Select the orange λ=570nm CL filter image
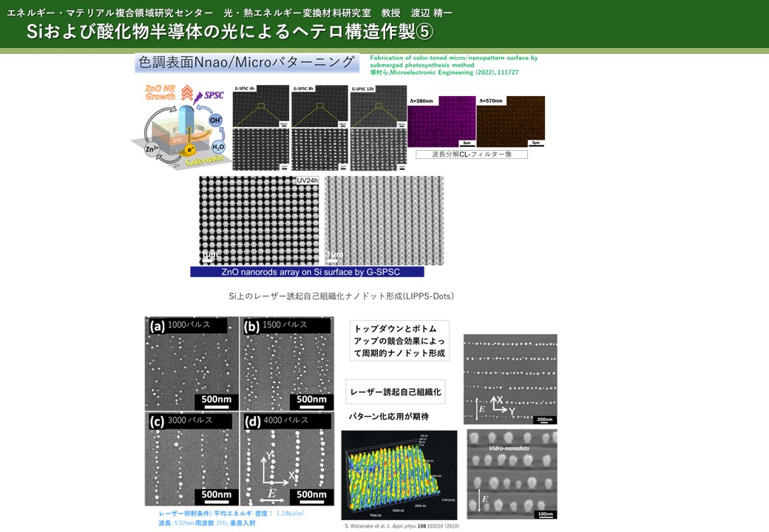Viewport: 769px width, 532px height. 510,121
